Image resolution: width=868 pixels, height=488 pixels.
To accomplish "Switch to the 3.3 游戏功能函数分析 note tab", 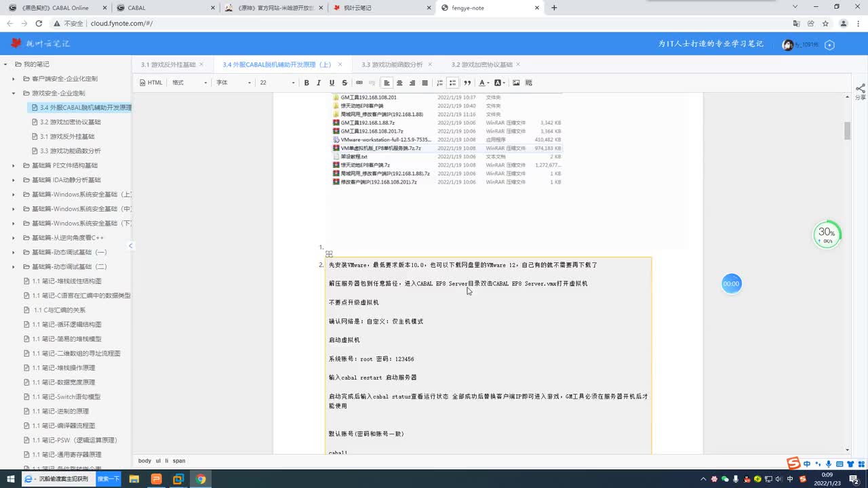I will click(392, 64).
